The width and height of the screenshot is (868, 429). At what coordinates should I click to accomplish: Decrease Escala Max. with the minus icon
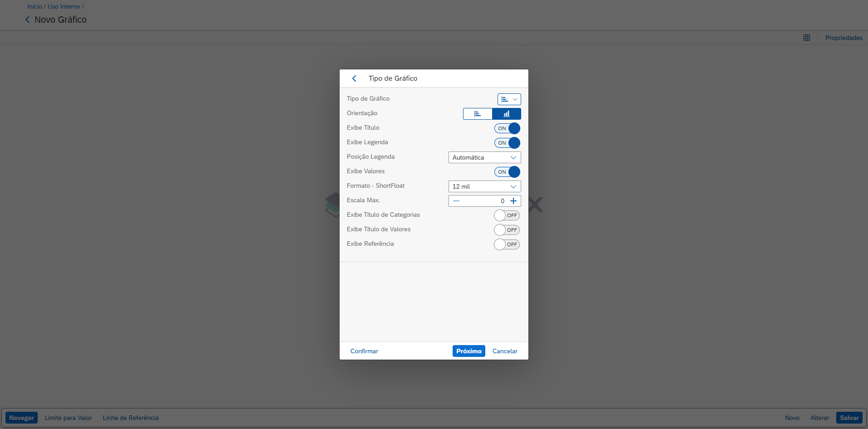pos(456,201)
